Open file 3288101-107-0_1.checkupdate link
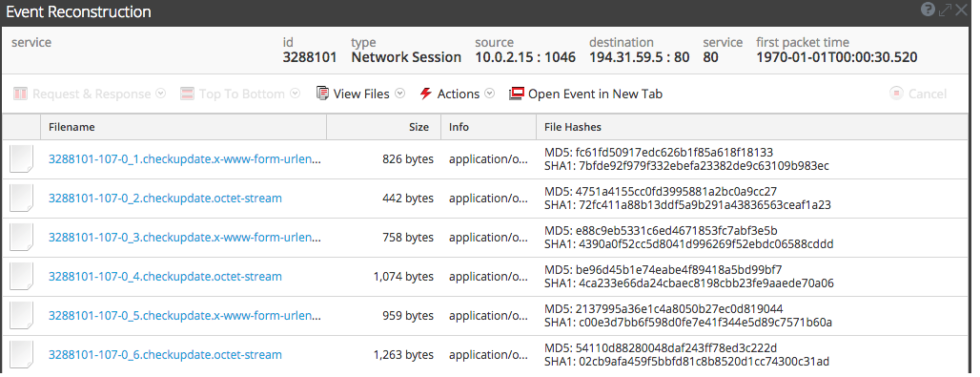Screen dimensions: 980x377 pyautogui.click(x=185, y=159)
